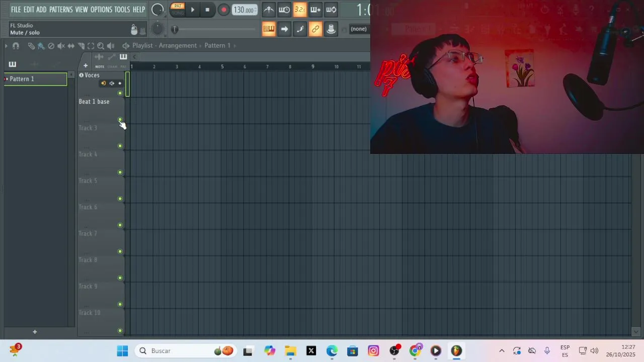
Task: Click white dot on Voces track
Action: (120, 83)
